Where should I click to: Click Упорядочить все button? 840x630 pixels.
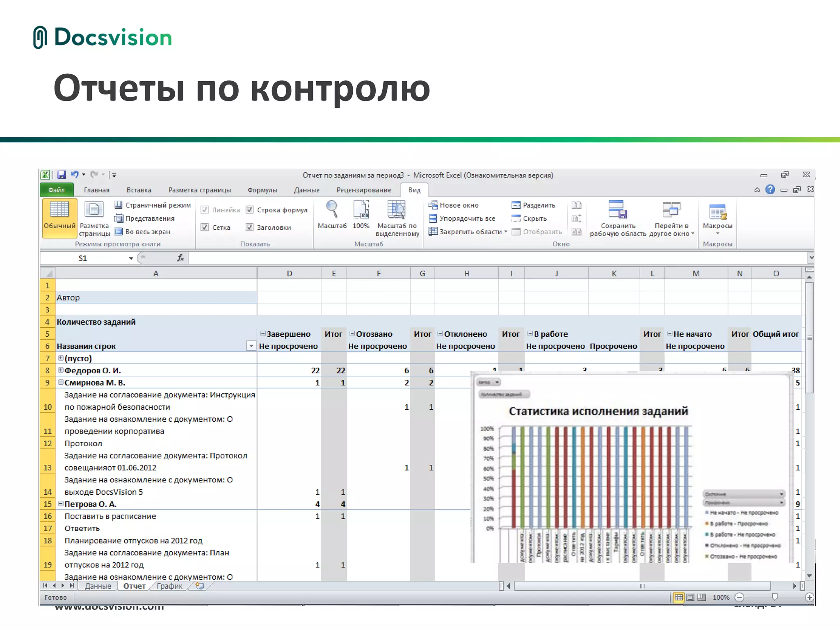(x=462, y=219)
